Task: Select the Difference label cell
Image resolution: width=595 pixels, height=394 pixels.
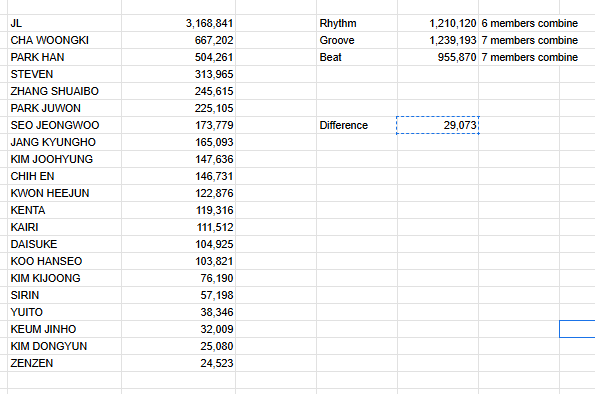Action: (357, 125)
